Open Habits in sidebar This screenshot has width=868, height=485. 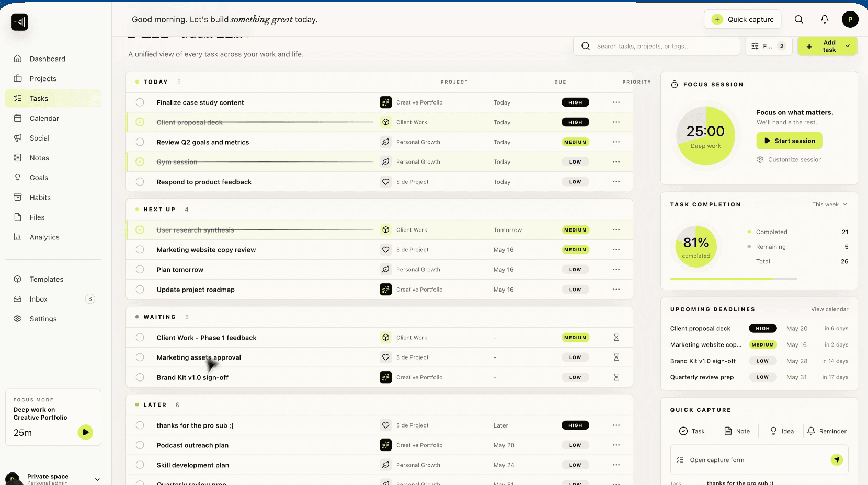pyautogui.click(x=53, y=198)
